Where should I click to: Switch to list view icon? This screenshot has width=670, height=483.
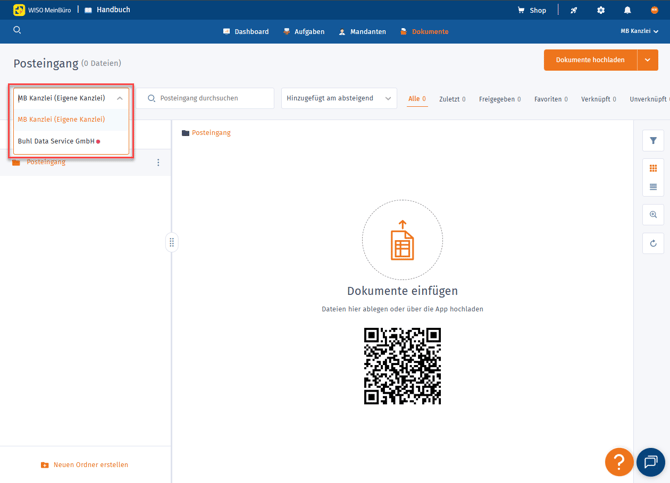point(653,187)
